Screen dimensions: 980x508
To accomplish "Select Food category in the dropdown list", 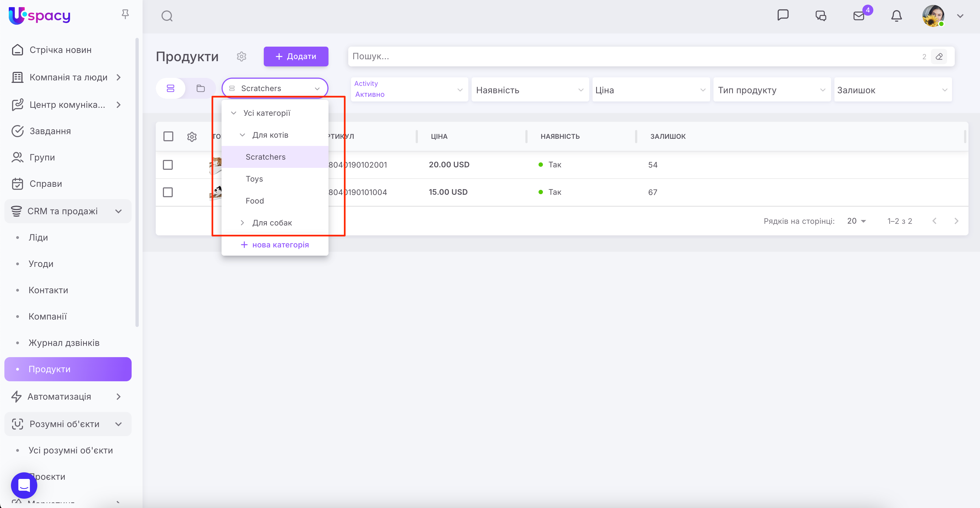I will (254, 201).
